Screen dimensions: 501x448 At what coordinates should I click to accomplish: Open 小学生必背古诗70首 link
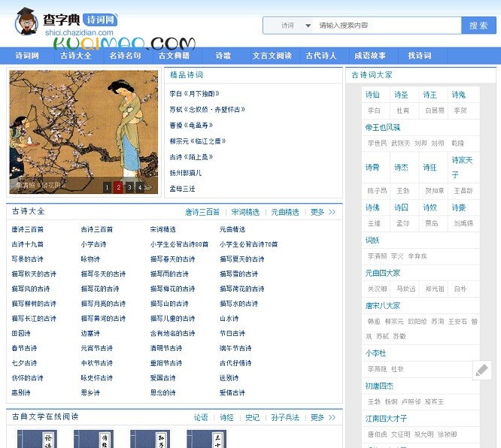point(248,244)
